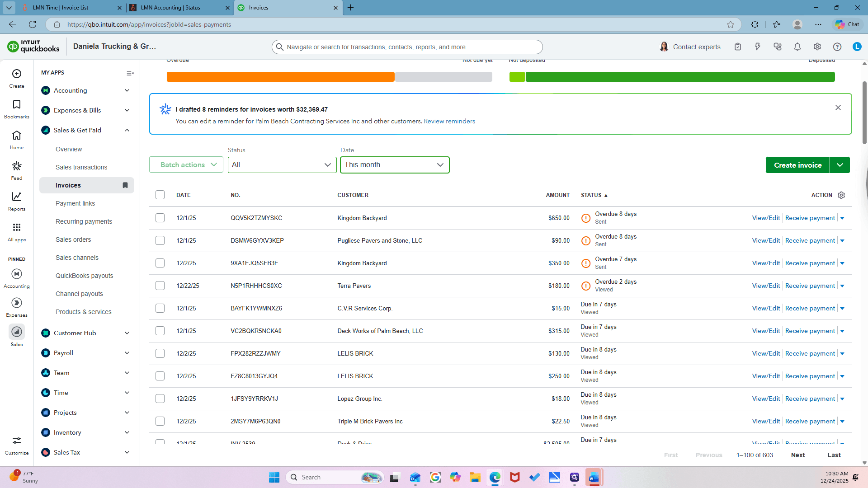Open the Status filter dropdown

[282, 165]
